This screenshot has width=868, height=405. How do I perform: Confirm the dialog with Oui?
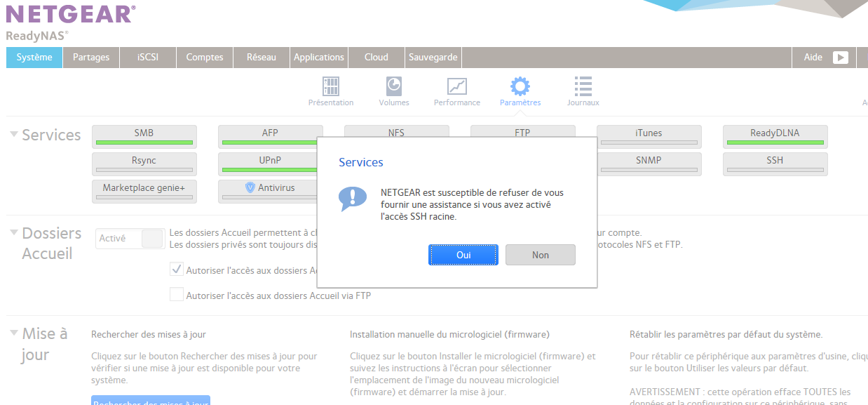click(x=463, y=255)
